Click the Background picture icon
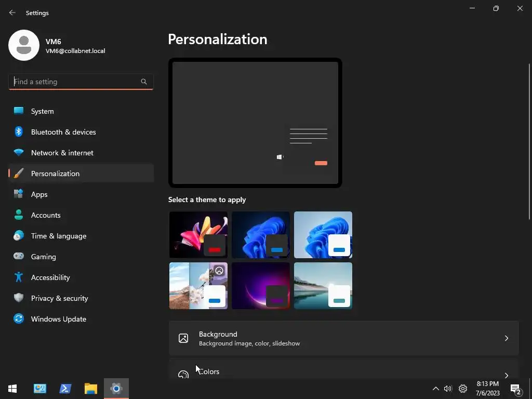The height and width of the screenshot is (399, 532). (x=183, y=338)
